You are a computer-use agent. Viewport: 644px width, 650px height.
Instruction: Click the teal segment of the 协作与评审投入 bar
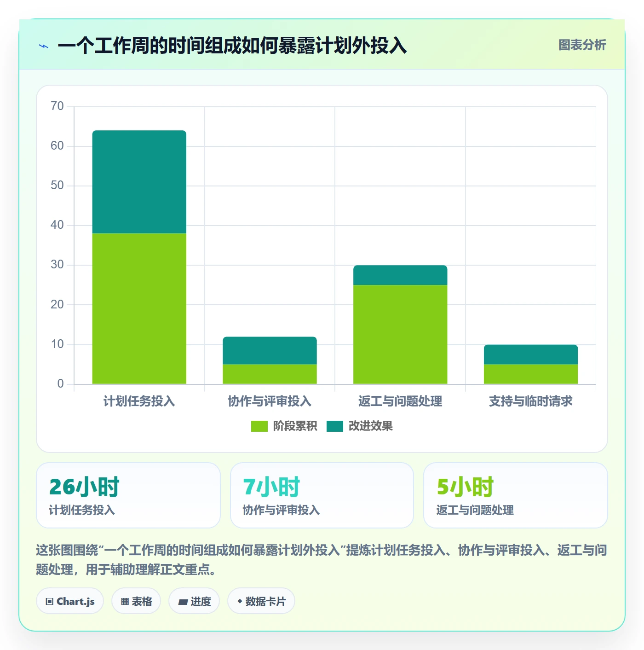270,350
